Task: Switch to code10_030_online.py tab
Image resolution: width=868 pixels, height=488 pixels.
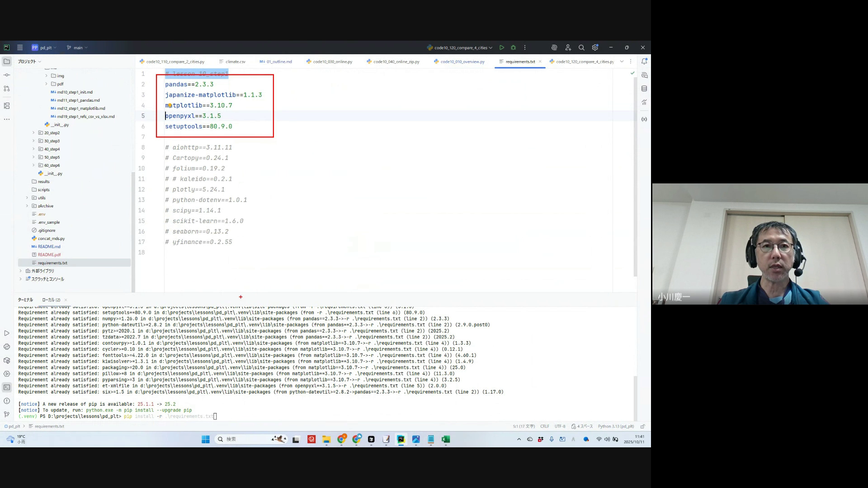Action: pos(332,61)
